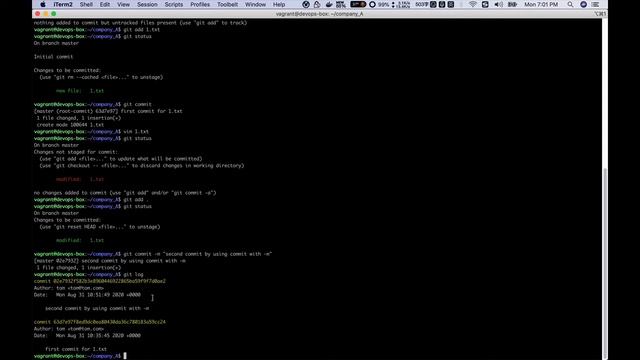This screenshot has width=640, height=360.
Task: Open Notification Center list icon
Action: click(596, 4)
